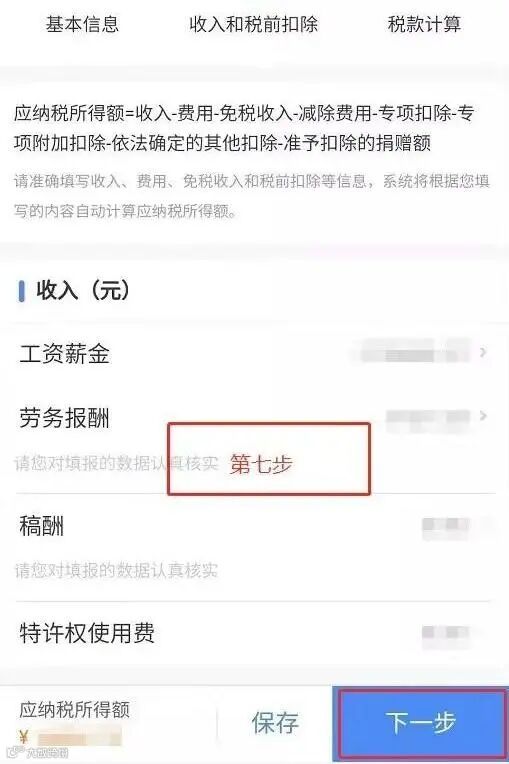Click the 第七步 red annotation box
This screenshot has height=764, width=509.
[x=269, y=459]
